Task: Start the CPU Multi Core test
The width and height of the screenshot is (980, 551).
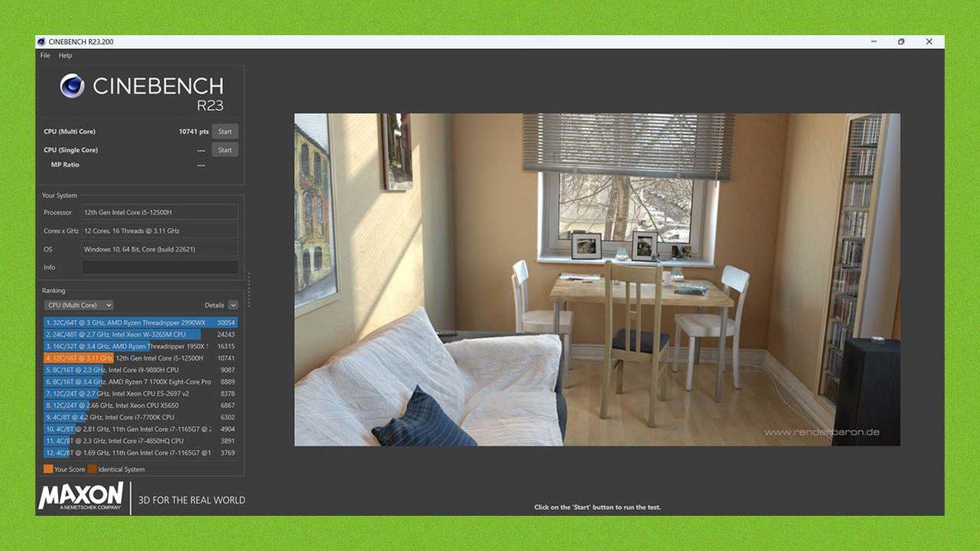Action: click(225, 131)
